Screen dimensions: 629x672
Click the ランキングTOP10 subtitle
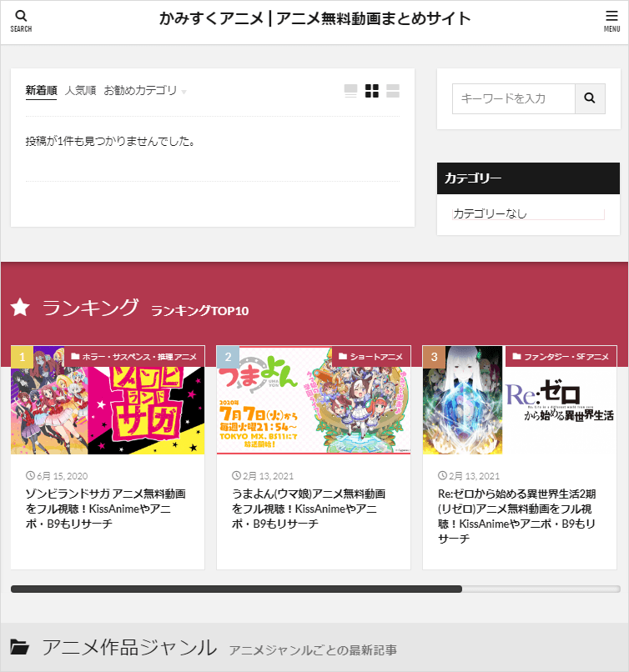200,311
